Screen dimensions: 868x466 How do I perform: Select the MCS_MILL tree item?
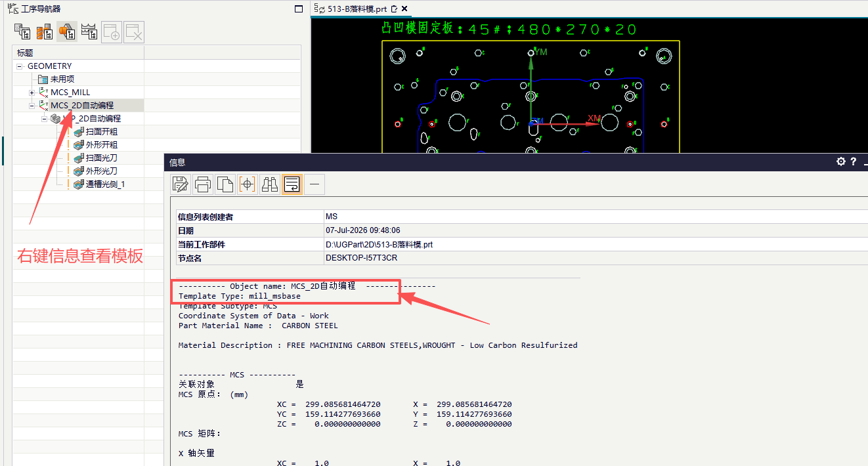71,93
